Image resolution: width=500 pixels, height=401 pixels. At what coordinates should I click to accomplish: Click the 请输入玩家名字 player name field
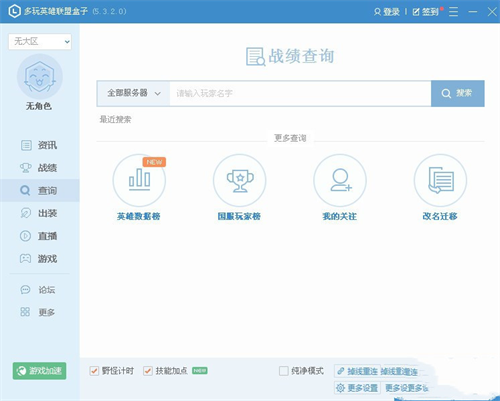pyautogui.click(x=300, y=93)
